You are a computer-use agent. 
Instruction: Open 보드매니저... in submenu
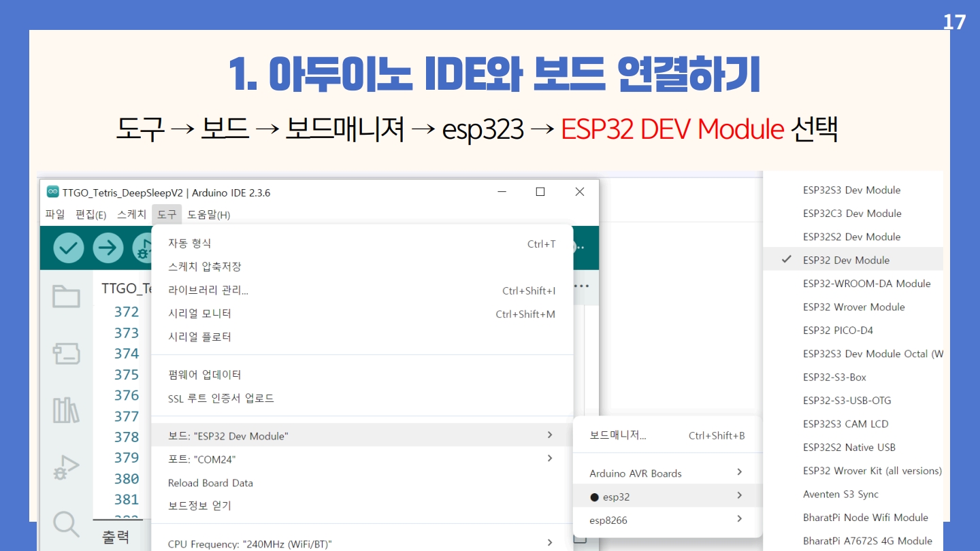click(667, 435)
